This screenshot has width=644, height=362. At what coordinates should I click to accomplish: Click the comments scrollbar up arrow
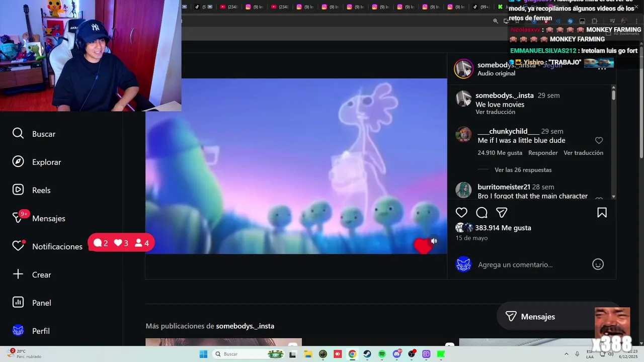613,87
